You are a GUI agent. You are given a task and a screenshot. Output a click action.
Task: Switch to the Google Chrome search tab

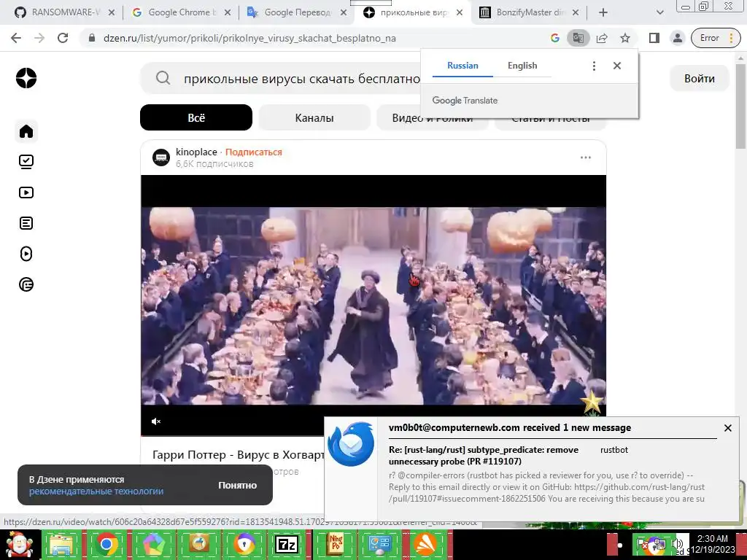181,12
